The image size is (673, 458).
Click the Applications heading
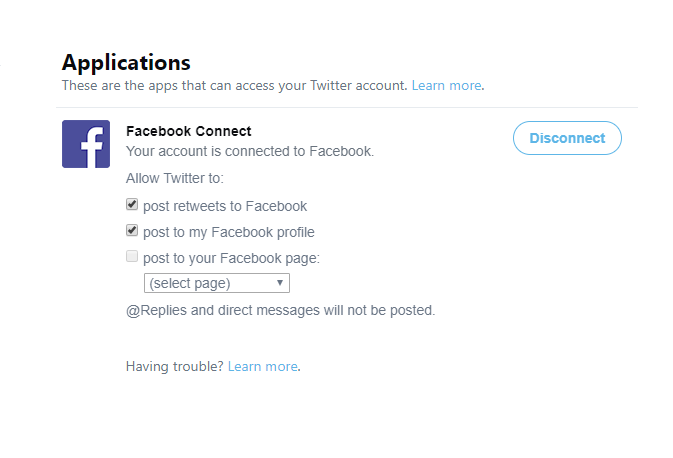coord(126,64)
